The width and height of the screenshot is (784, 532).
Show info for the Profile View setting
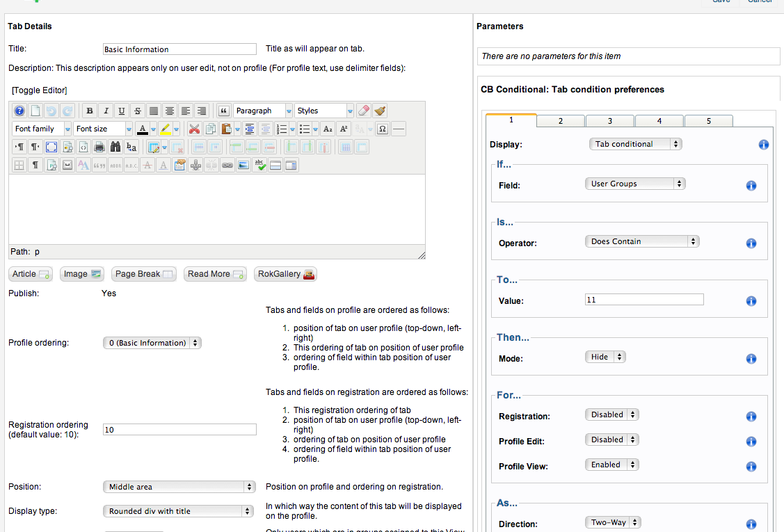click(751, 467)
